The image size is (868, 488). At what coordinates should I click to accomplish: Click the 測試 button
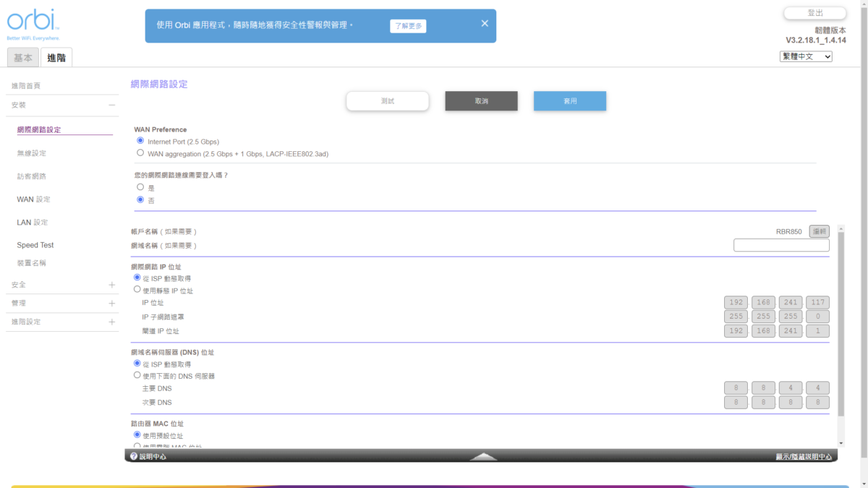pos(388,101)
